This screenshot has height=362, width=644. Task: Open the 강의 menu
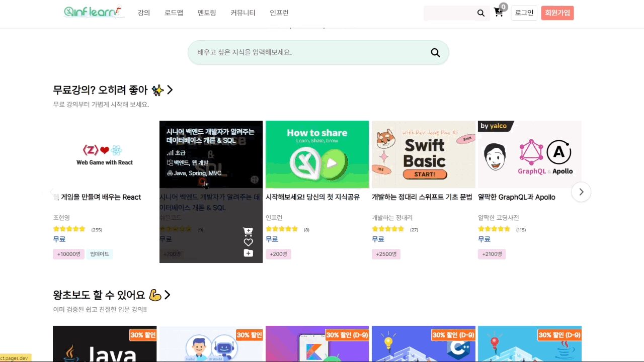point(144,13)
